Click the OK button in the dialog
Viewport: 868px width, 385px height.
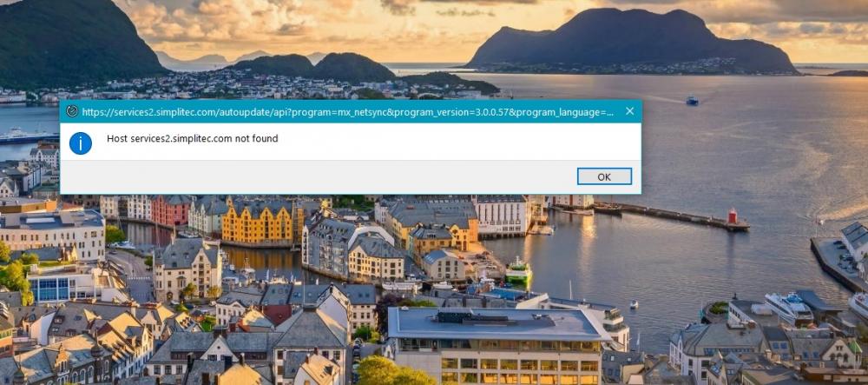604,176
